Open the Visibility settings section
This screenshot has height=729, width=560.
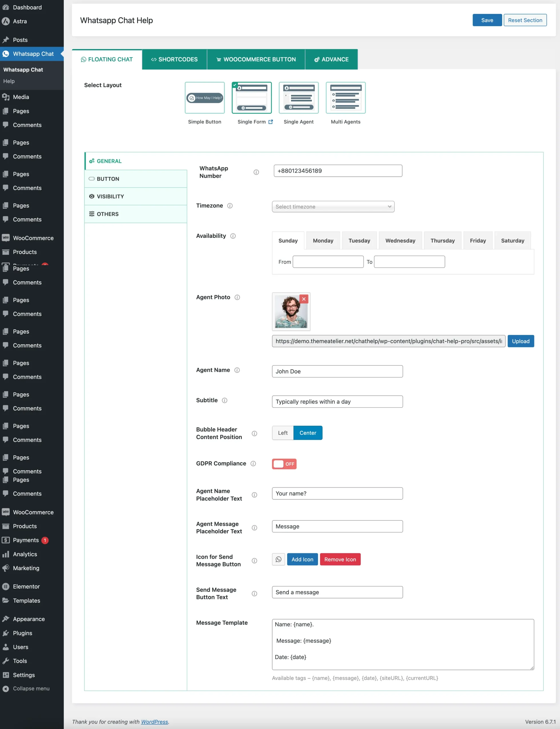point(136,196)
